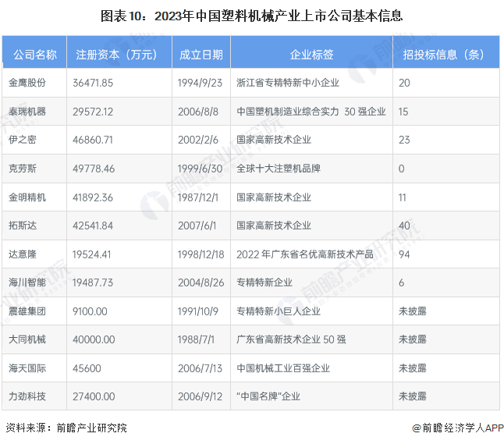The width and height of the screenshot is (504, 444).
Task: Click capital value 9100.00
Action: (90, 311)
